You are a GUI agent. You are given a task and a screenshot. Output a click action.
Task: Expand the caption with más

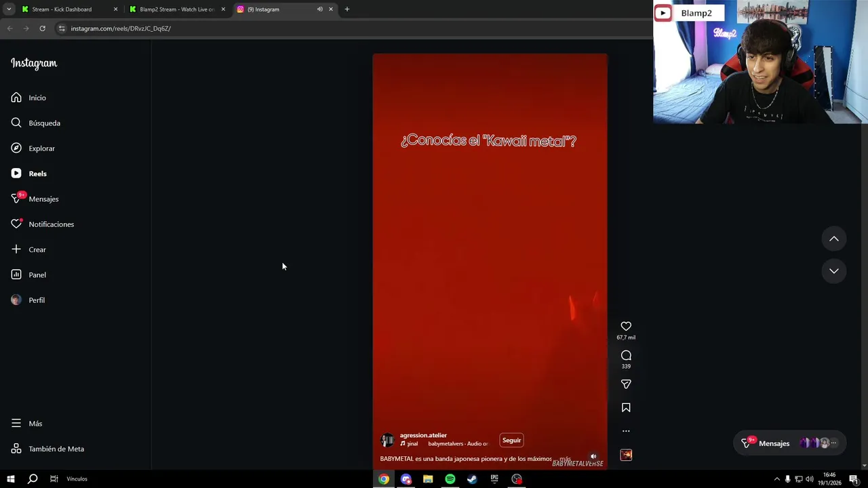tap(565, 459)
